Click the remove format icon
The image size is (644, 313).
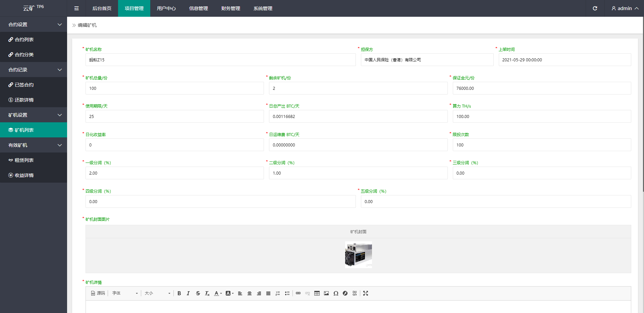pyautogui.click(x=207, y=293)
